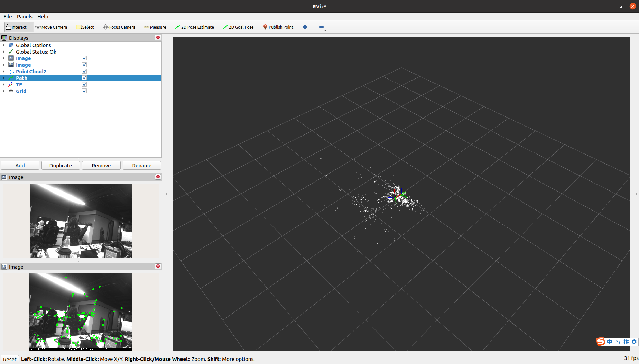Open the Help menu
The width and height of the screenshot is (639, 364).
pyautogui.click(x=43, y=17)
